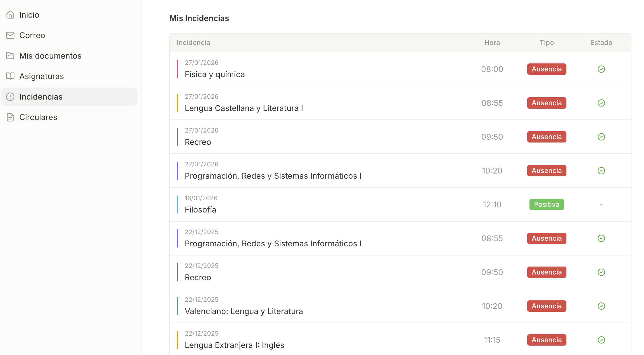Click the Ausencia badge for Lengua Castellana
This screenshot has height=355, width=644.
[546, 103]
